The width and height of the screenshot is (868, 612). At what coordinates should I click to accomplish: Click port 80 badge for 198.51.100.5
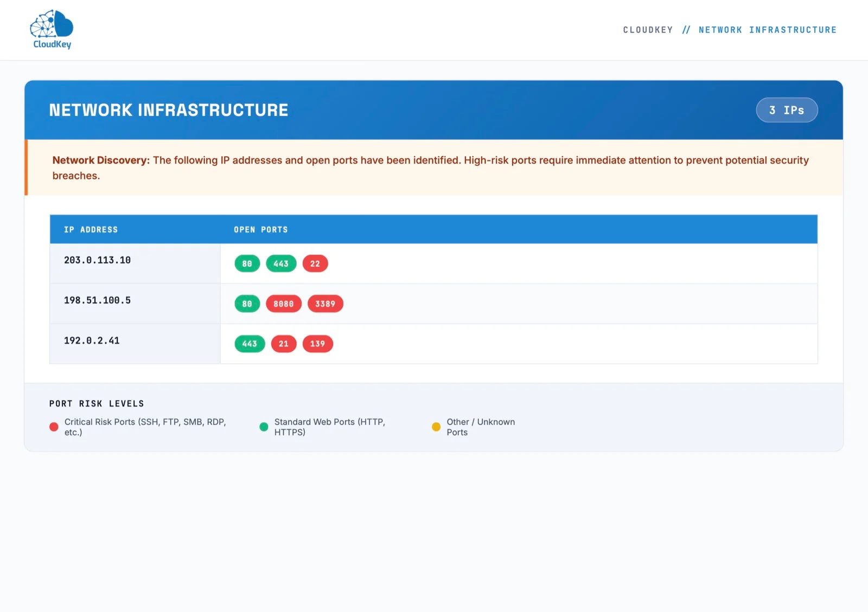click(247, 304)
